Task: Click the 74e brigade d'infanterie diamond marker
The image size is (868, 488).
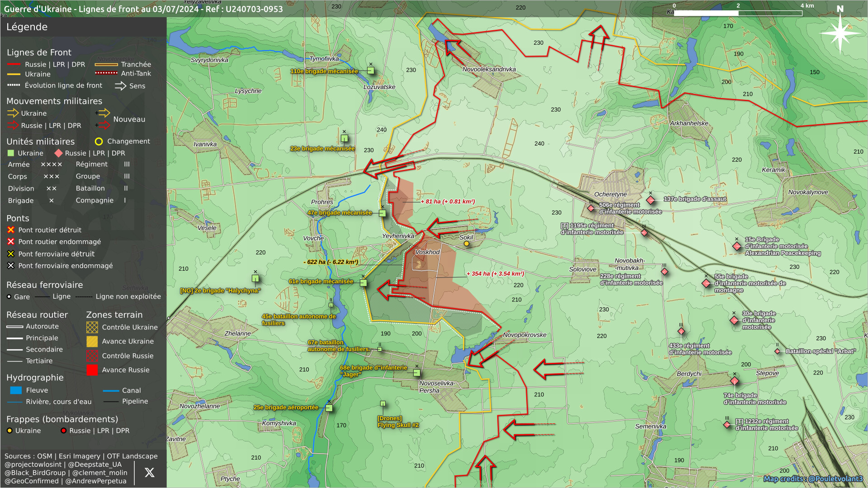Action: click(735, 381)
